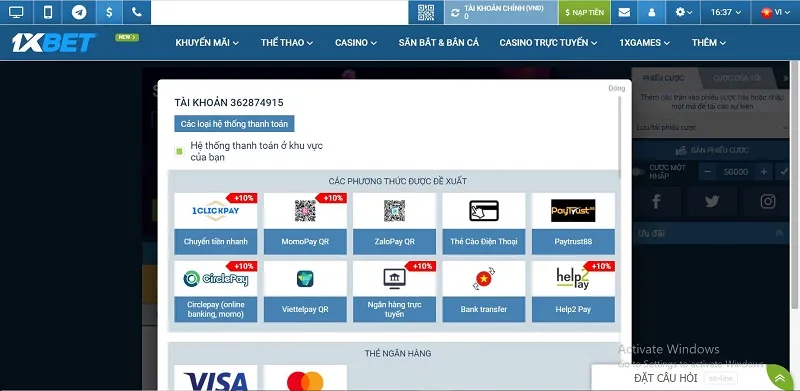The width and height of the screenshot is (800, 391).
Task: Expand the settings gear dropdown
Action: [x=683, y=12]
